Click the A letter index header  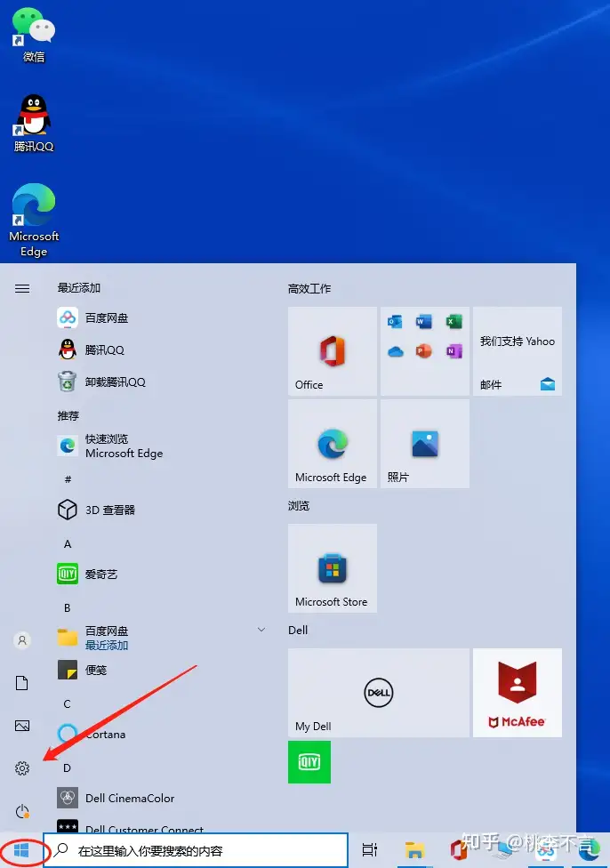[x=68, y=543]
